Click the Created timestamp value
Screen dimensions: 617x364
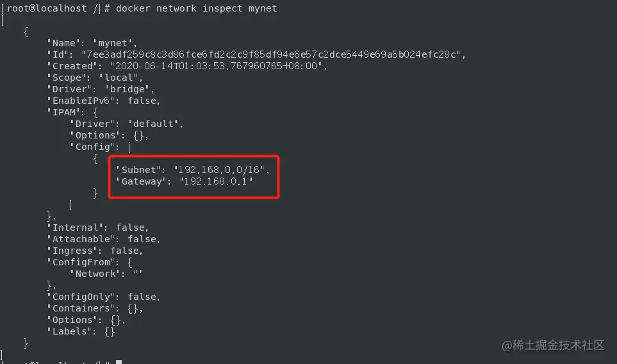point(218,66)
